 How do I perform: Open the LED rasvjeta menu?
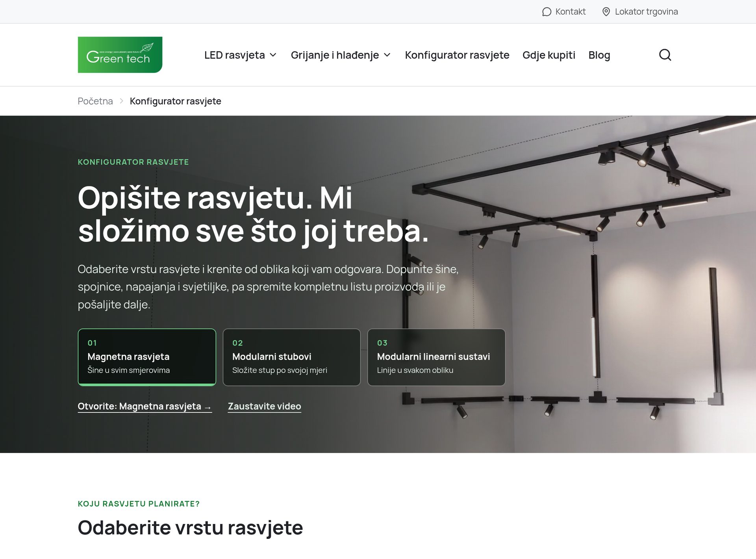[240, 55]
